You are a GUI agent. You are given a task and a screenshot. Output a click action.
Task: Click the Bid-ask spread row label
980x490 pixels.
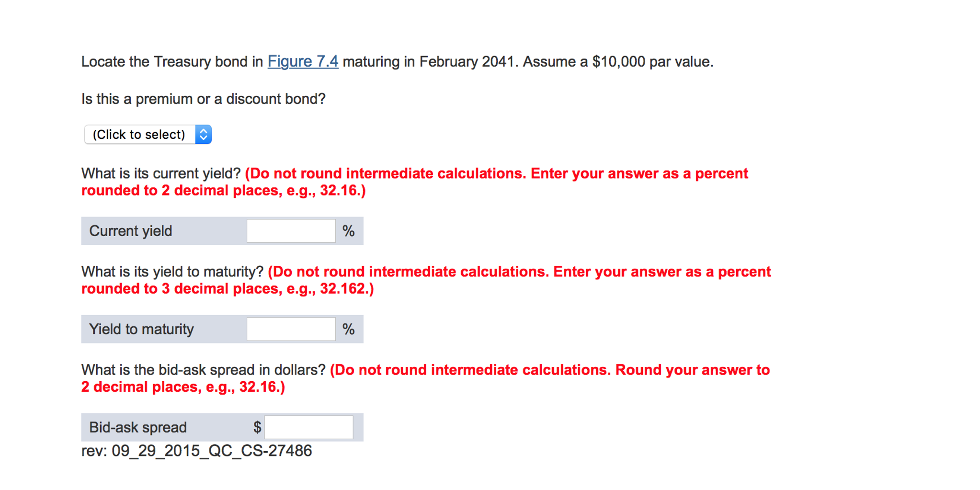coord(138,427)
